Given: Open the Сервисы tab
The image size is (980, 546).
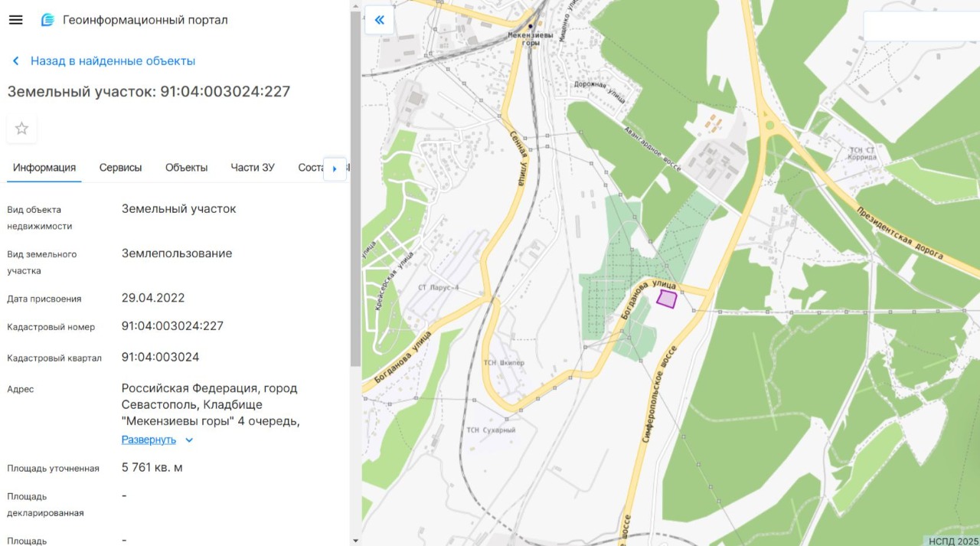Looking at the screenshot, I should point(120,168).
